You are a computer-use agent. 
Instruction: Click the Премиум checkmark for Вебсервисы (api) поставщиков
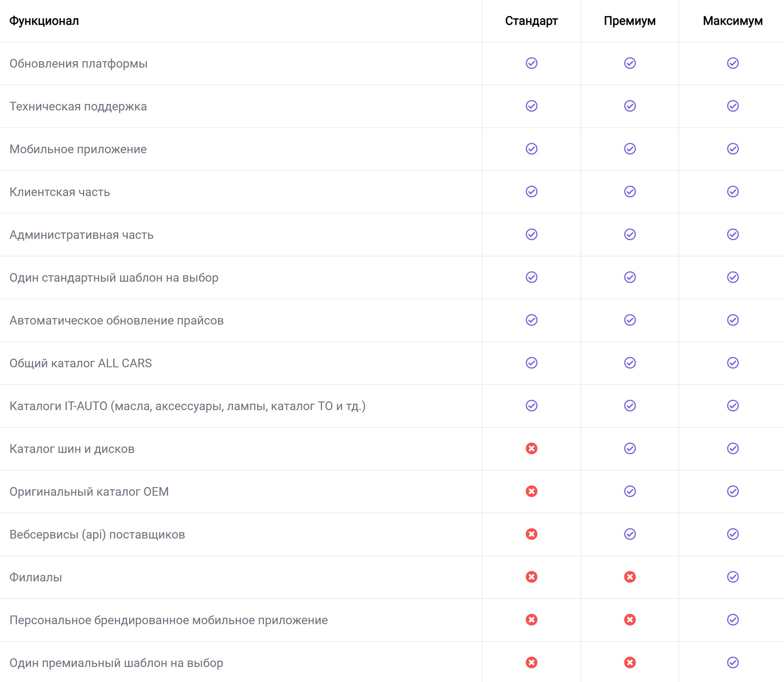coord(630,534)
